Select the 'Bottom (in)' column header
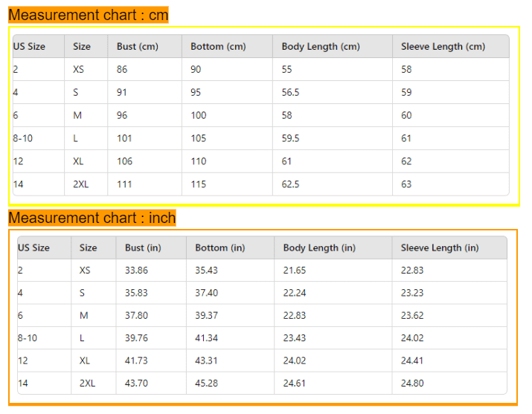 tap(220, 248)
